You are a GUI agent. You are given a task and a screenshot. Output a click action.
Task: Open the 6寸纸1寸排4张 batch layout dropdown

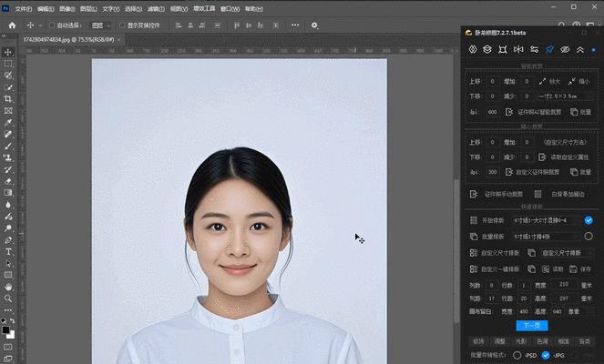coord(547,237)
